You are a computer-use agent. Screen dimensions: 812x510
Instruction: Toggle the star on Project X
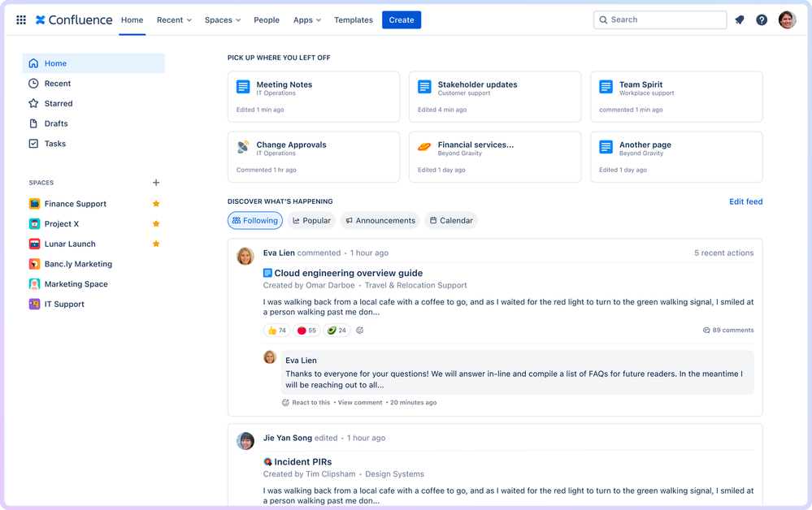155,223
